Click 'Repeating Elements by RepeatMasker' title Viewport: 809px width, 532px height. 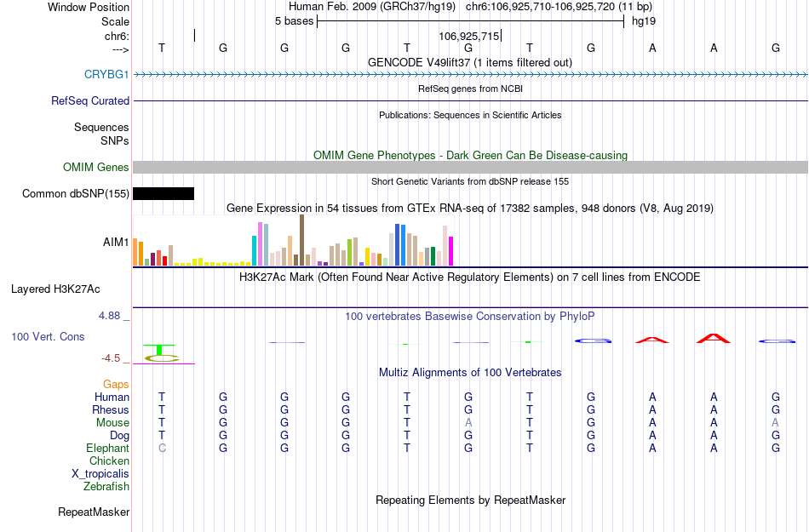tap(471, 501)
